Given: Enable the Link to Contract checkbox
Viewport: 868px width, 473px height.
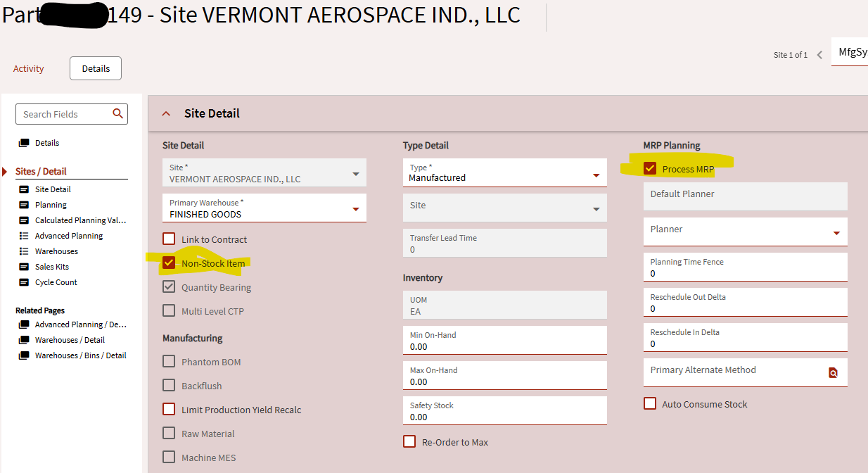Looking at the screenshot, I should coord(169,239).
